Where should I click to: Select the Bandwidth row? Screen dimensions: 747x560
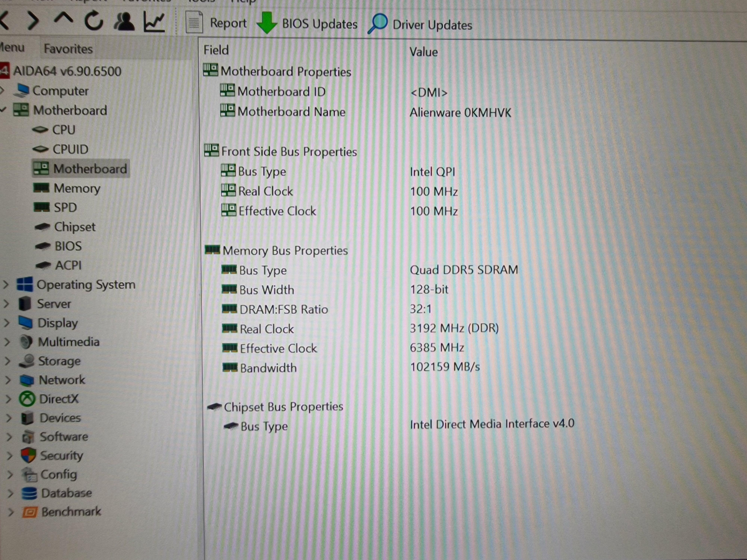click(x=260, y=368)
